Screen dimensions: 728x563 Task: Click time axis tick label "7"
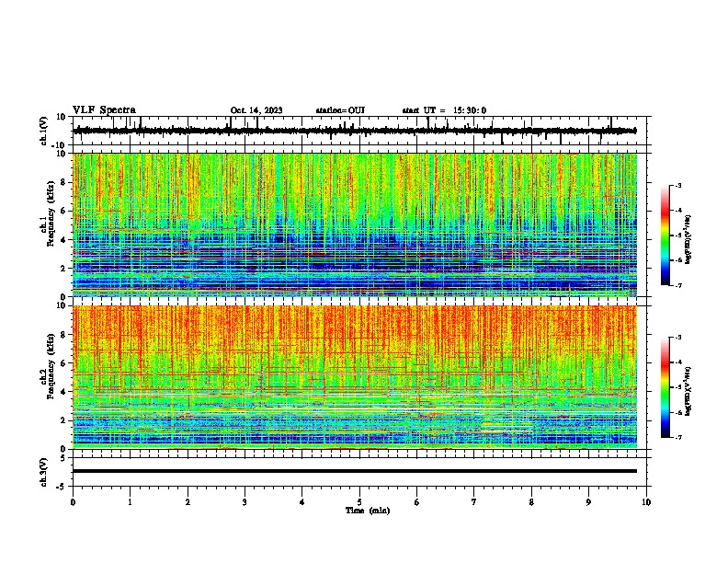tap(474, 502)
